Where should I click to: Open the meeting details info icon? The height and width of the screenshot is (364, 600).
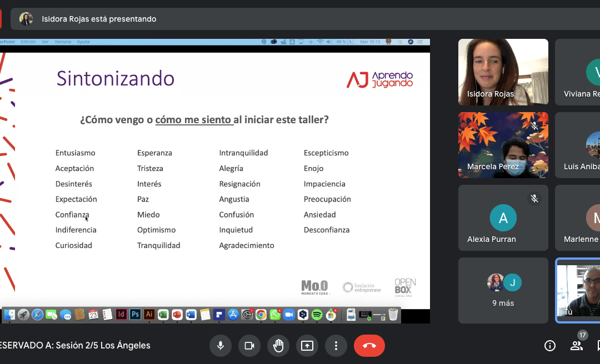coord(550,346)
